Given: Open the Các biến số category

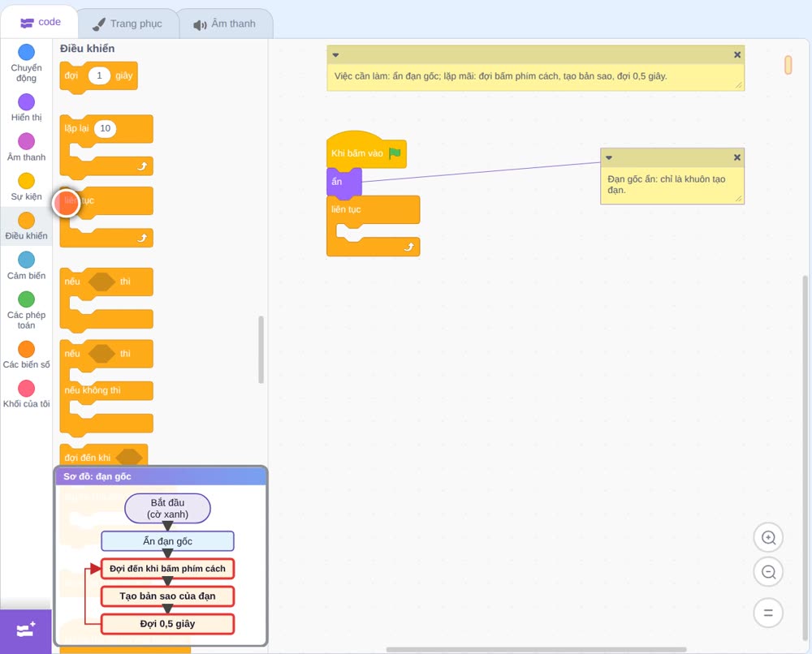Looking at the screenshot, I should pyautogui.click(x=26, y=355).
